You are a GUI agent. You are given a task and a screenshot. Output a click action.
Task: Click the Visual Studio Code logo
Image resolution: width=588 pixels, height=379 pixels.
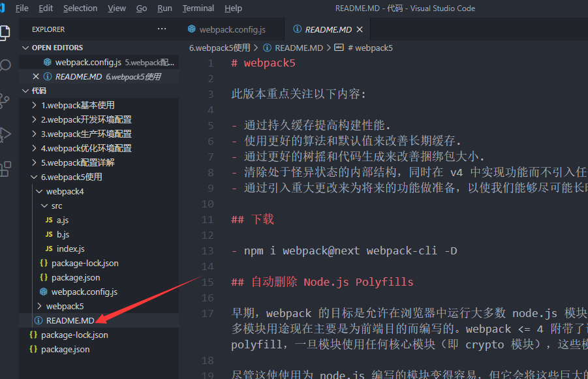tap(2, 8)
